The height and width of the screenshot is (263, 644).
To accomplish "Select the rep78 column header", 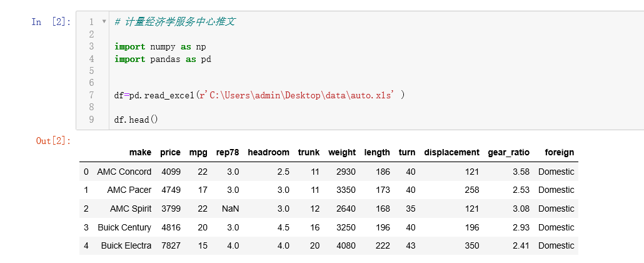I will (228, 152).
